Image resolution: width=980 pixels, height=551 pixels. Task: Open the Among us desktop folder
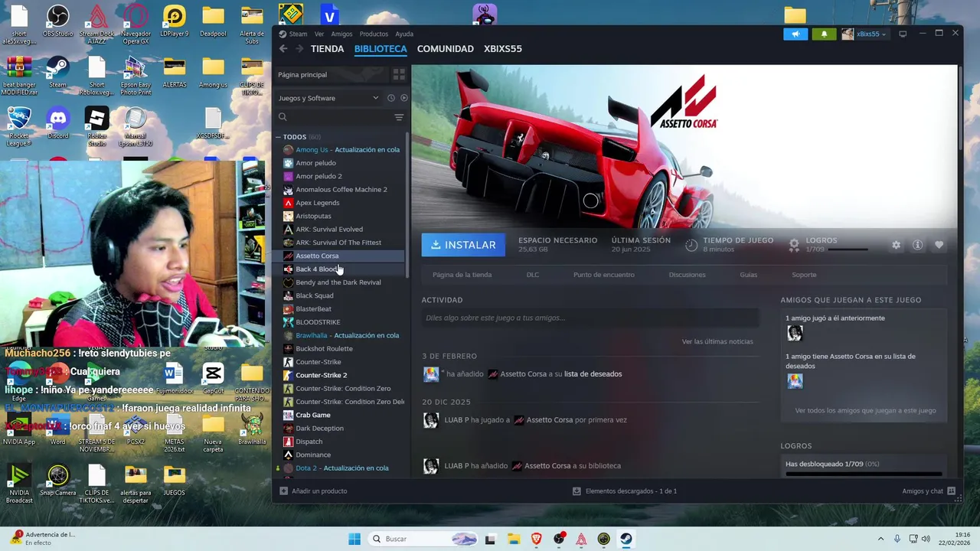tap(213, 72)
